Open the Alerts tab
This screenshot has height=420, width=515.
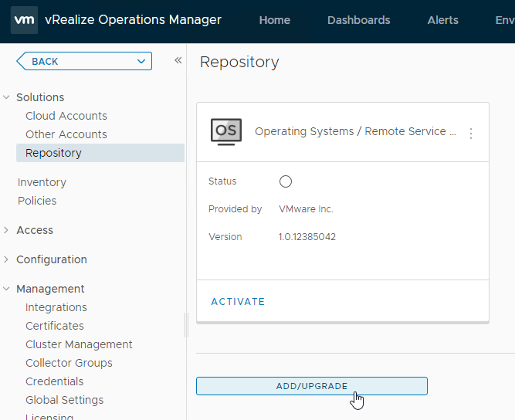point(442,20)
